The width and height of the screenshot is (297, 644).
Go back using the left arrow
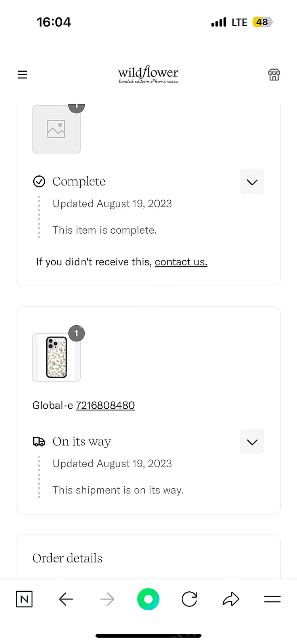[66, 599]
